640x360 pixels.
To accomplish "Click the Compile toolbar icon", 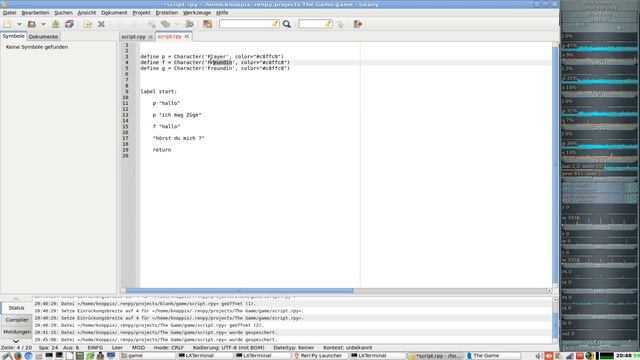I will point(151,24).
